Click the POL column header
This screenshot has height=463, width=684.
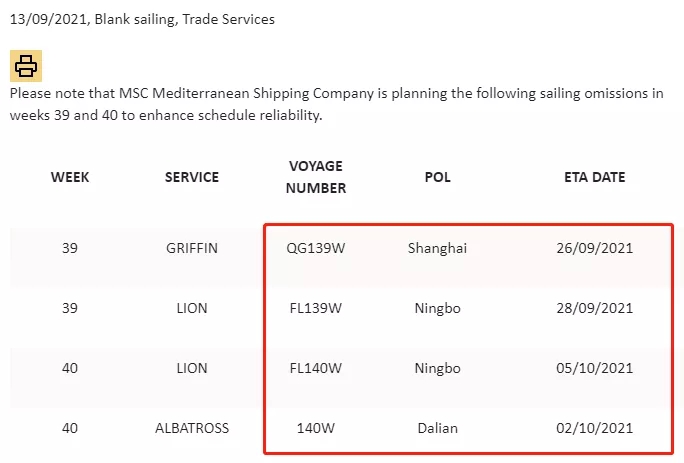tap(437, 177)
